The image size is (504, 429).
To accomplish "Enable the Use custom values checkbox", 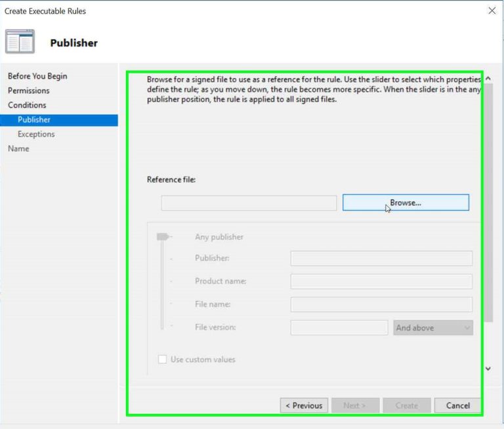I will pyautogui.click(x=162, y=359).
